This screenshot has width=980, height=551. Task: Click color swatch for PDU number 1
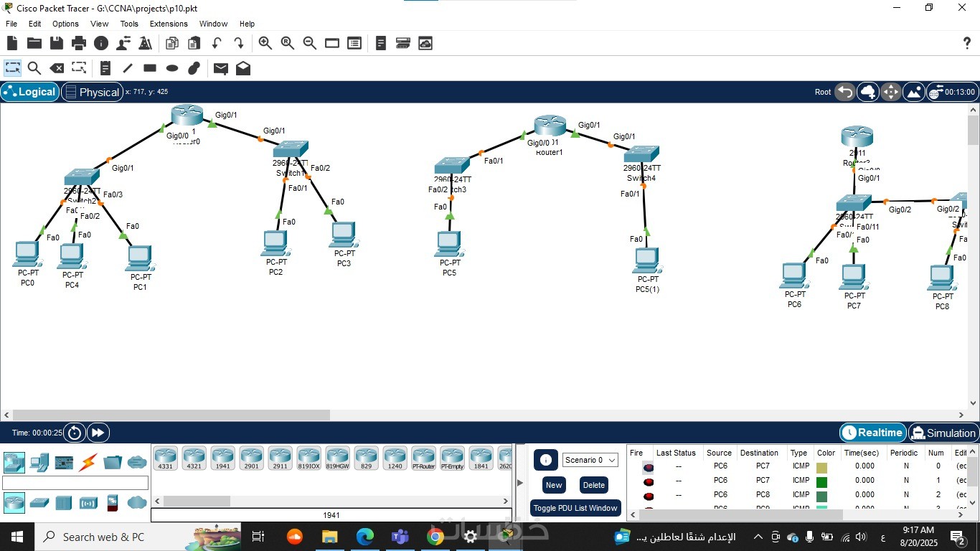click(822, 482)
